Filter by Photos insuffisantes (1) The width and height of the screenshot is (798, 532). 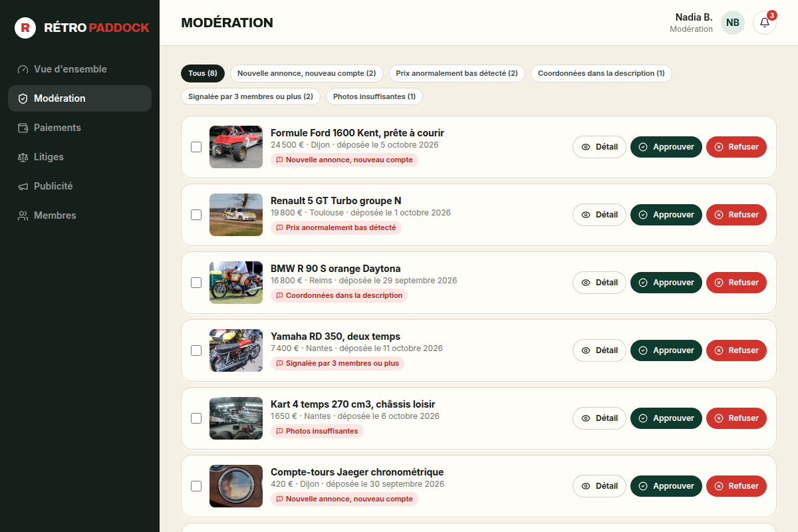374,96
